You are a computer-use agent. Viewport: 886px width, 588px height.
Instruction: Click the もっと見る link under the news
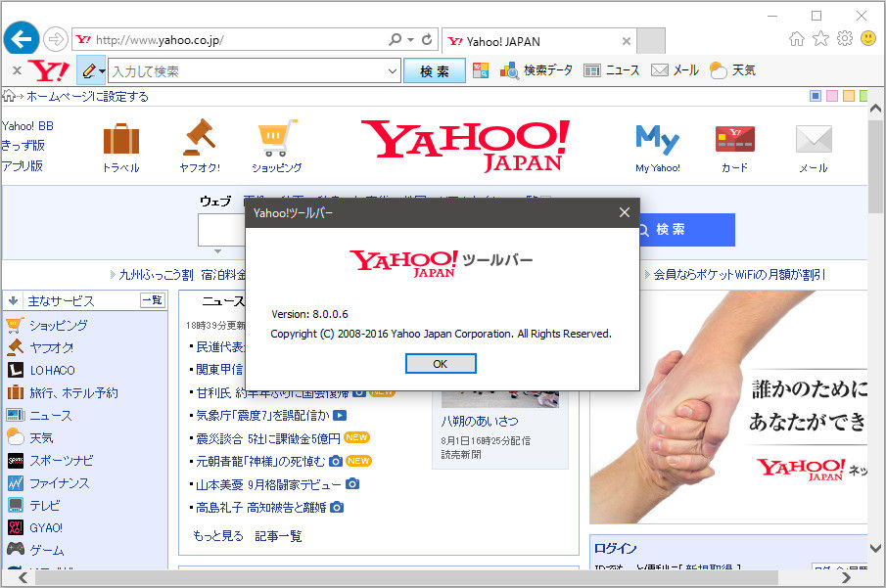(x=218, y=535)
